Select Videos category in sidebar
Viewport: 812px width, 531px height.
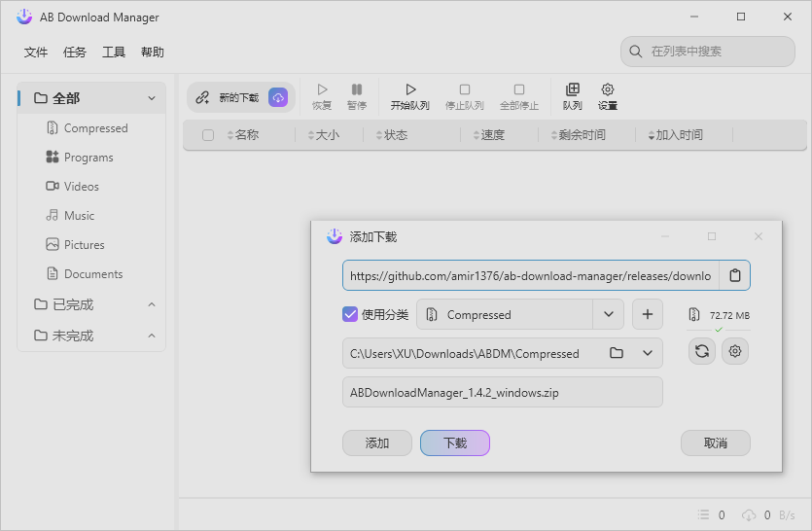tap(92, 186)
